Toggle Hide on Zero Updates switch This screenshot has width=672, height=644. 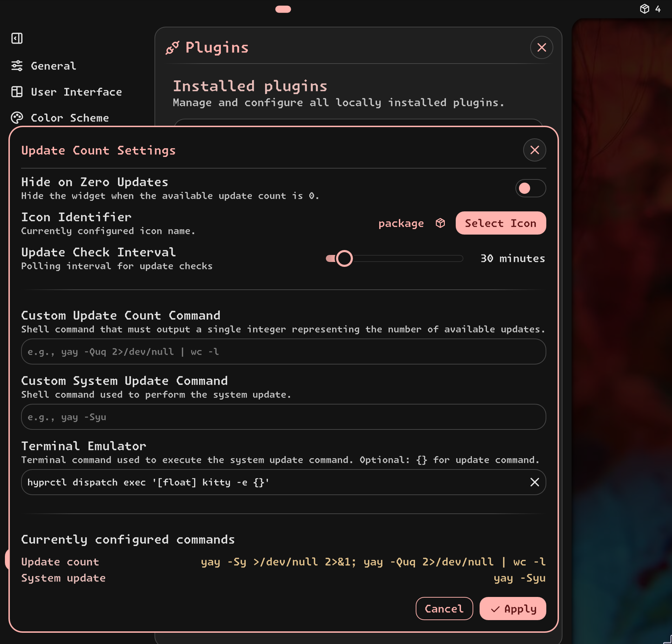point(530,188)
